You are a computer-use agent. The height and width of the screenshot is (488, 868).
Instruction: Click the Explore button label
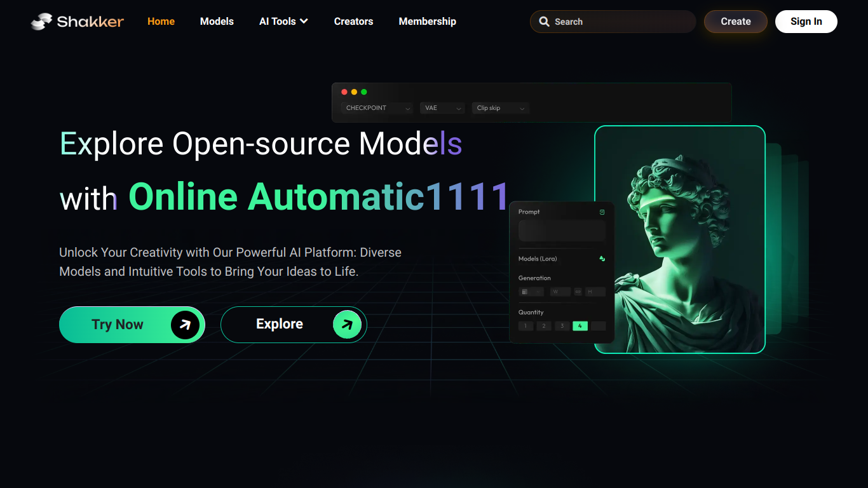tap(280, 324)
